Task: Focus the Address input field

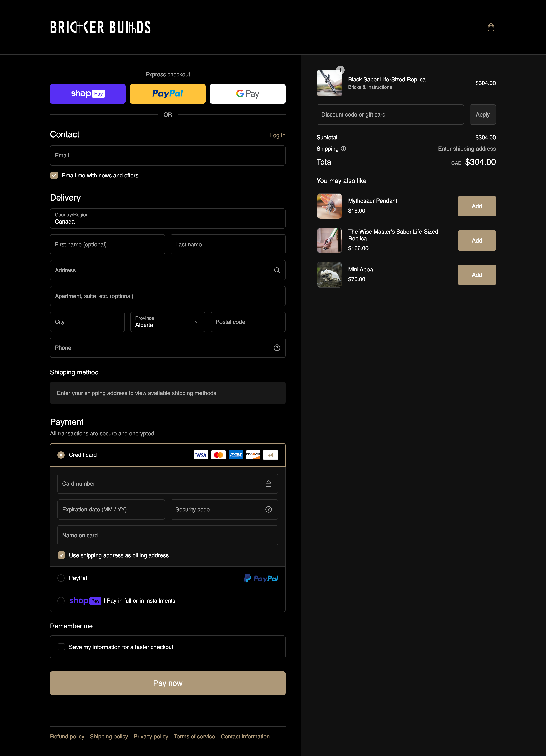Action: pos(168,270)
